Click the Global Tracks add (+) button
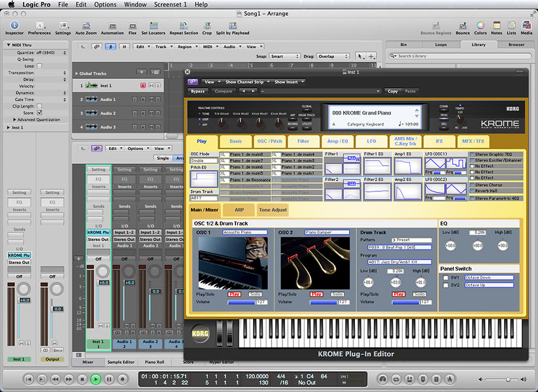The width and height of the screenshot is (538, 392). click(141, 72)
